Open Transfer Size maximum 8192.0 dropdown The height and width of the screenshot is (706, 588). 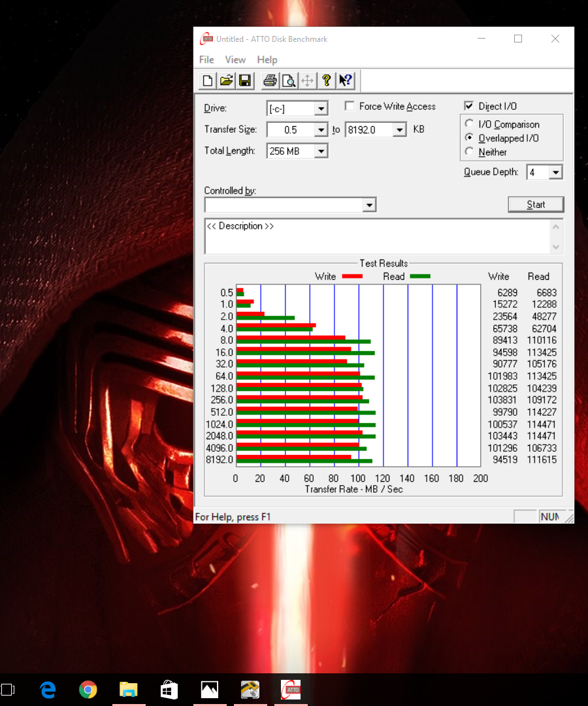(x=399, y=129)
